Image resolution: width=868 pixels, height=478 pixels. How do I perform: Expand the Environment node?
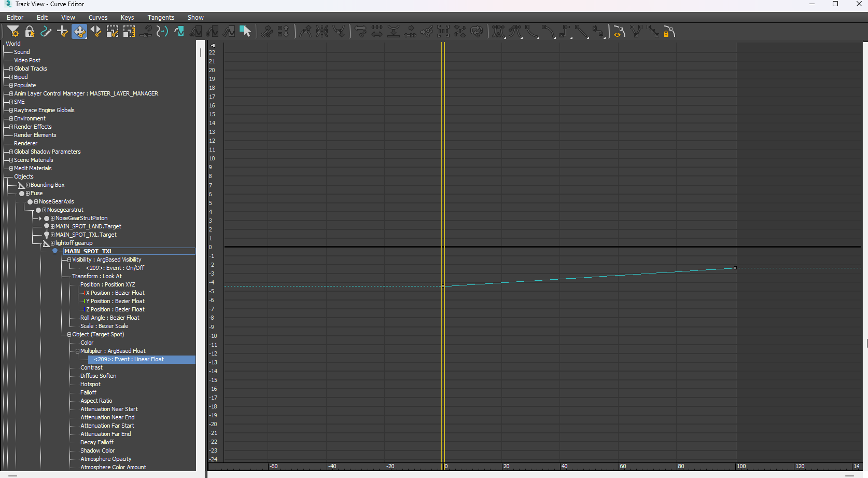point(11,118)
